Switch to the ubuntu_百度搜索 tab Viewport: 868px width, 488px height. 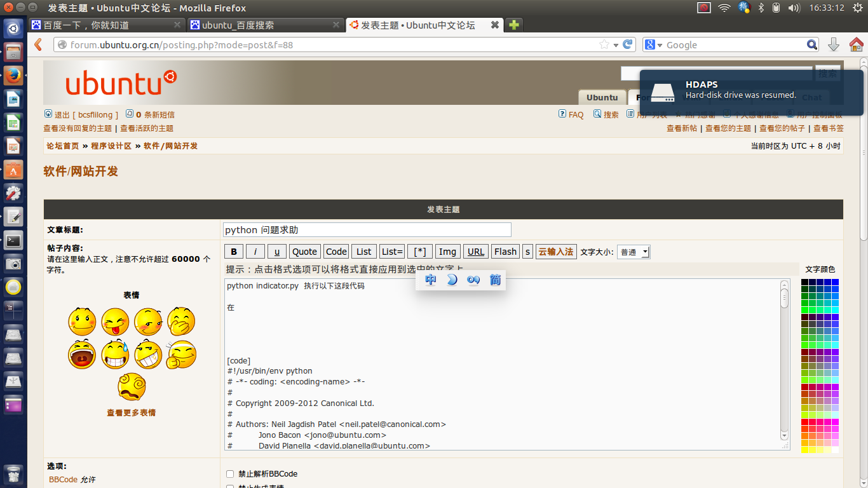(266, 25)
